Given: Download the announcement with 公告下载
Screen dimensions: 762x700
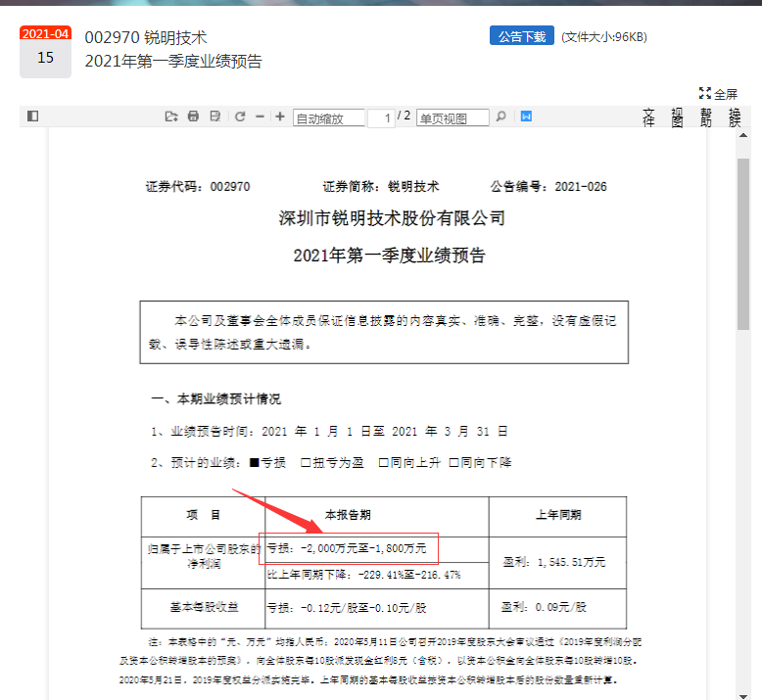Looking at the screenshot, I should [522, 36].
